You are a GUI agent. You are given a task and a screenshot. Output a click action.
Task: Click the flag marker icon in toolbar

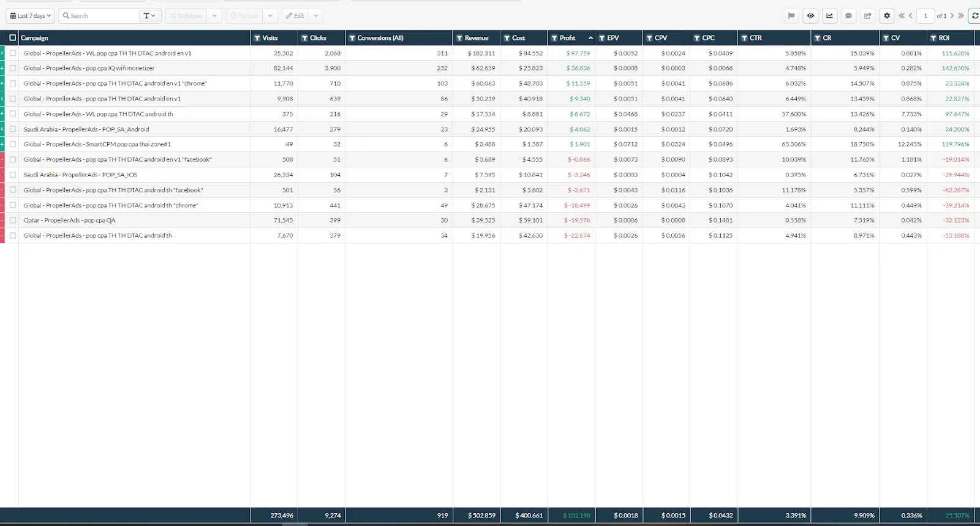[791, 16]
